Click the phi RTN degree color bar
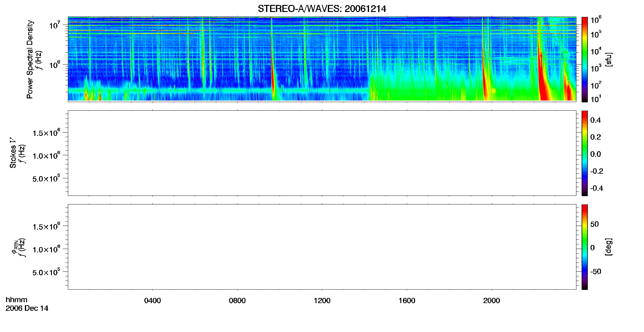The width and height of the screenshot is (644, 332). coord(584,247)
